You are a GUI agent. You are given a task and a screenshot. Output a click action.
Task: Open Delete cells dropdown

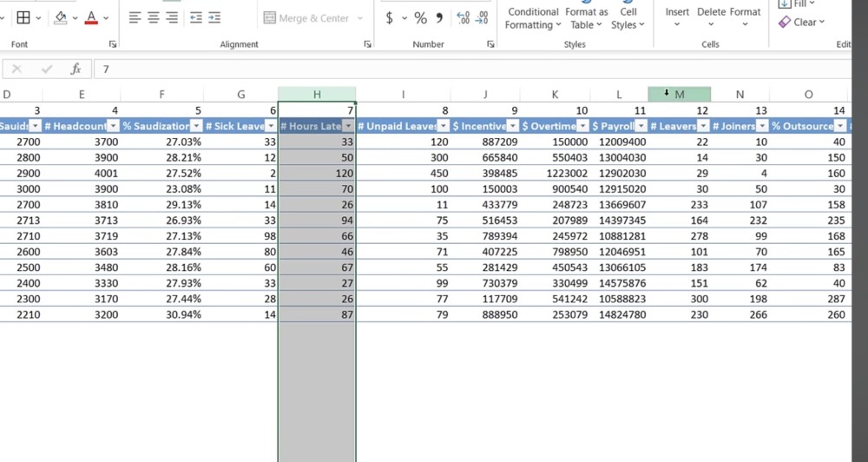(x=712, y=17)
